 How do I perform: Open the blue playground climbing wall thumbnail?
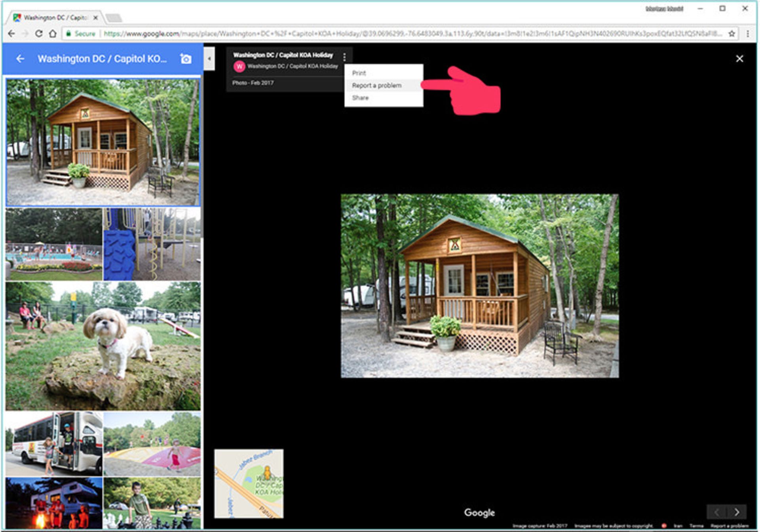(152, 244)
